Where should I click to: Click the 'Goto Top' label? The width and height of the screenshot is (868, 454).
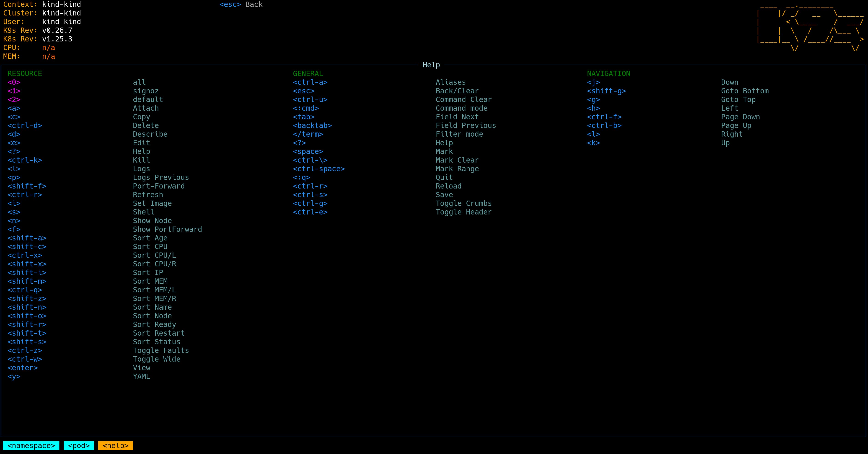(738, 100)
